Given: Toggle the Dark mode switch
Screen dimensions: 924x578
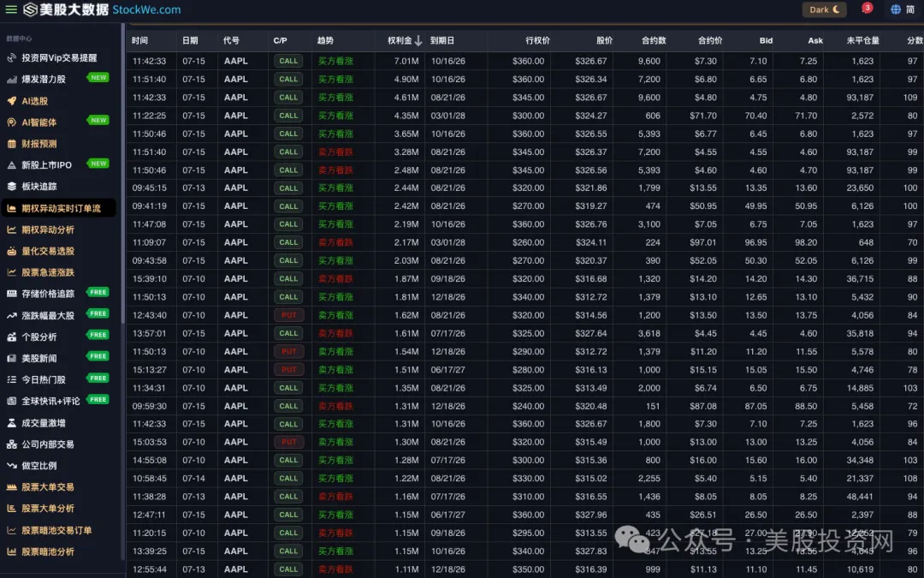Looking at the screenshot, I should (x=824, y=9).
